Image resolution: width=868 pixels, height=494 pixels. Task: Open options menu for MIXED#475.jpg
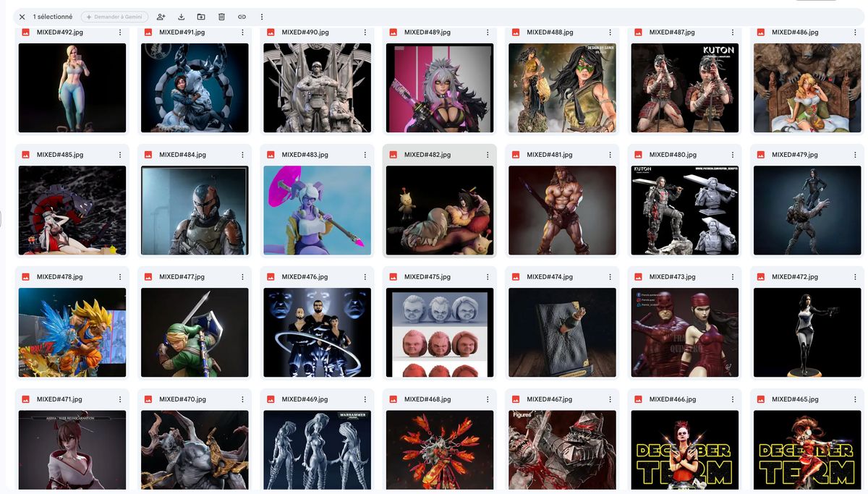pyautogui.click(x=488, y=277)
